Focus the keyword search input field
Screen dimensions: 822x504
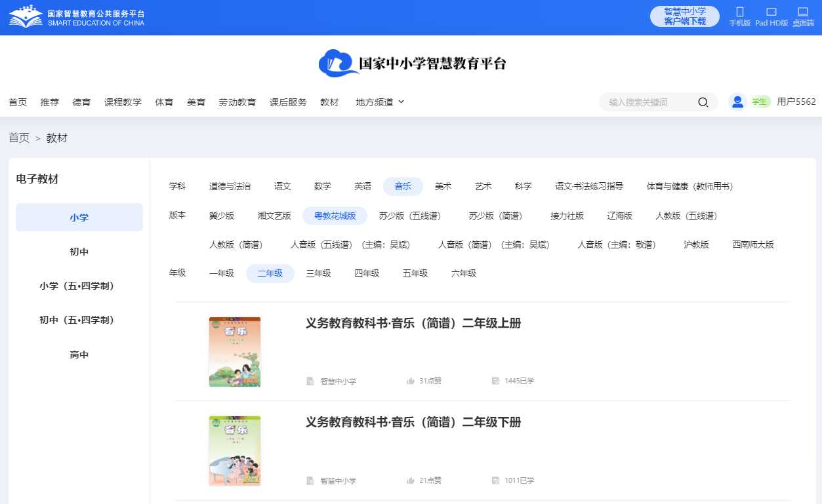(x=649, y=102)
